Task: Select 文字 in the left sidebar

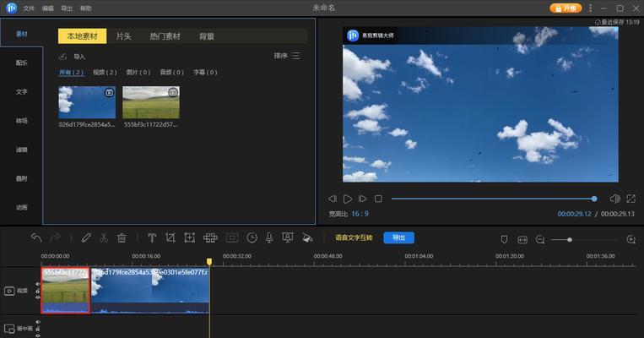Action: coord(21,92)
